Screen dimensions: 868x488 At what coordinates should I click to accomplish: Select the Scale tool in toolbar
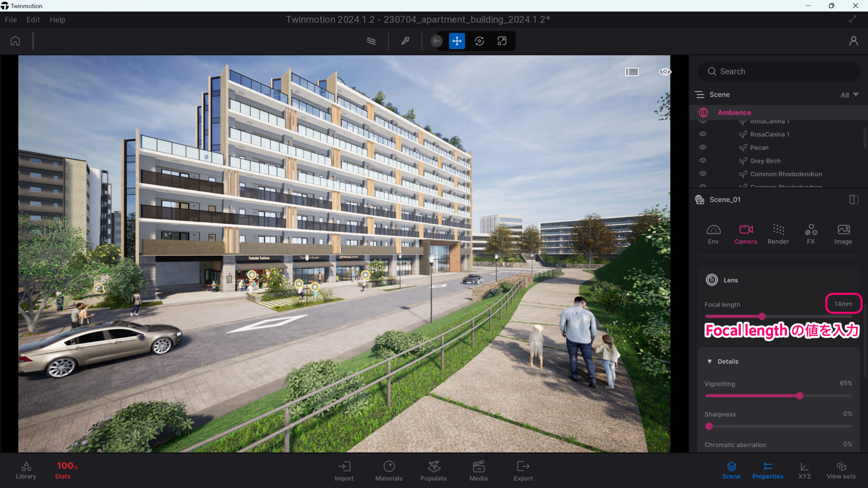502,41
